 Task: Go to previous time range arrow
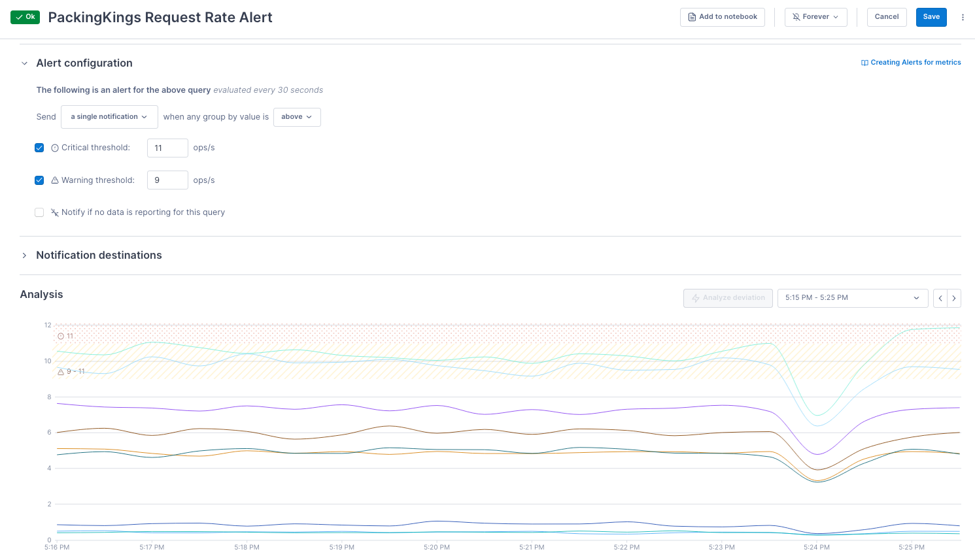pos(940,298)
